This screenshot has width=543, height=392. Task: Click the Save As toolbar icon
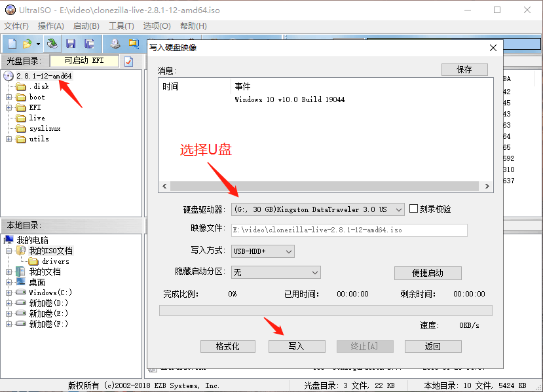pyautogui.click(x=89, y=44)
